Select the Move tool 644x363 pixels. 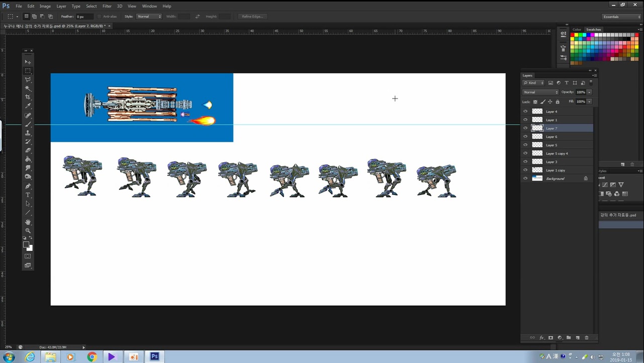(x=28, y=62)
